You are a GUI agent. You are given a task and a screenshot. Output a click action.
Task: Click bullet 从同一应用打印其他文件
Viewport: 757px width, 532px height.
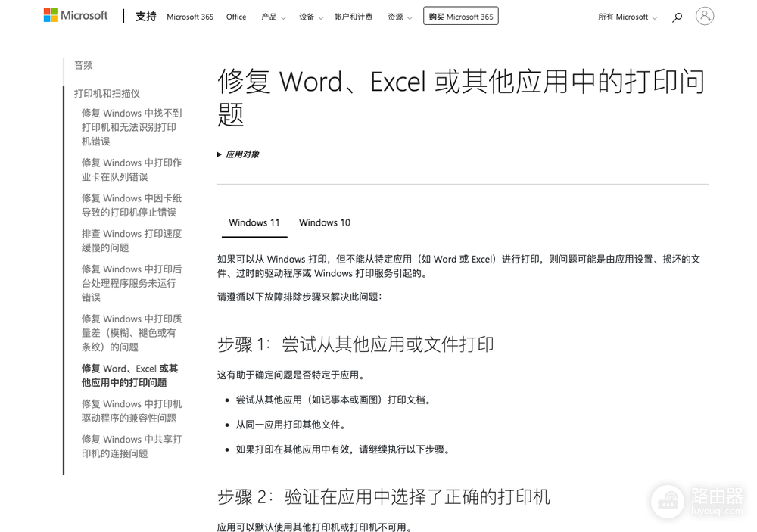291,425
